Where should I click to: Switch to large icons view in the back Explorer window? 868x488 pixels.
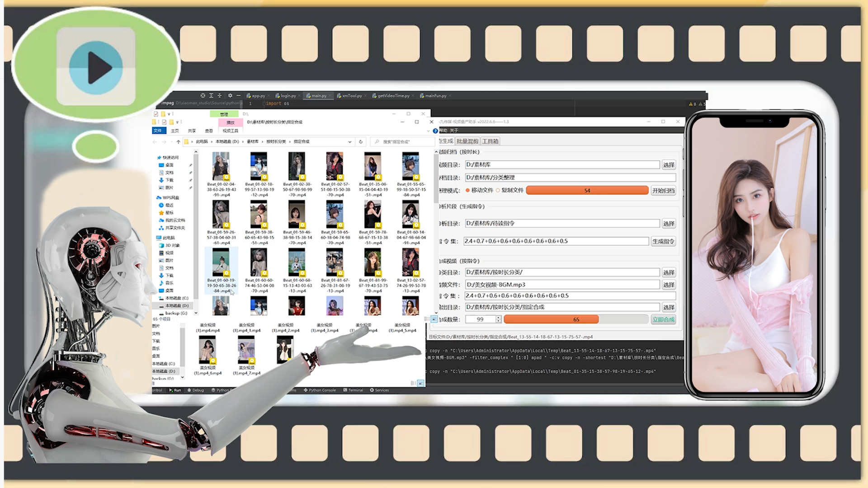(421, 383)
